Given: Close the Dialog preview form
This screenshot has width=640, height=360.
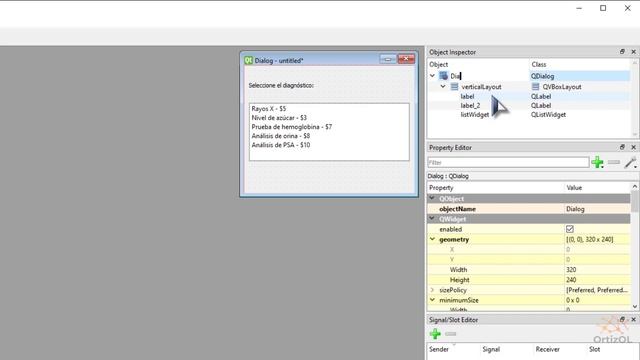Looking at the screenshot, I should 406,59.
